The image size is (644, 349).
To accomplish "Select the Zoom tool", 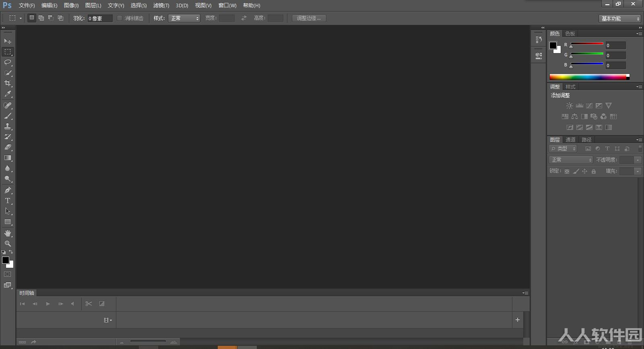I will point(8,244).
